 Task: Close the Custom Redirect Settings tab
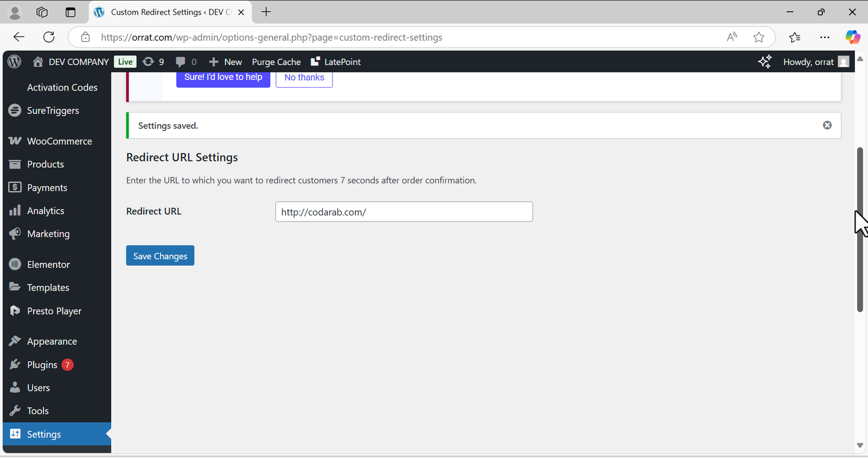[x=241, y=12]
